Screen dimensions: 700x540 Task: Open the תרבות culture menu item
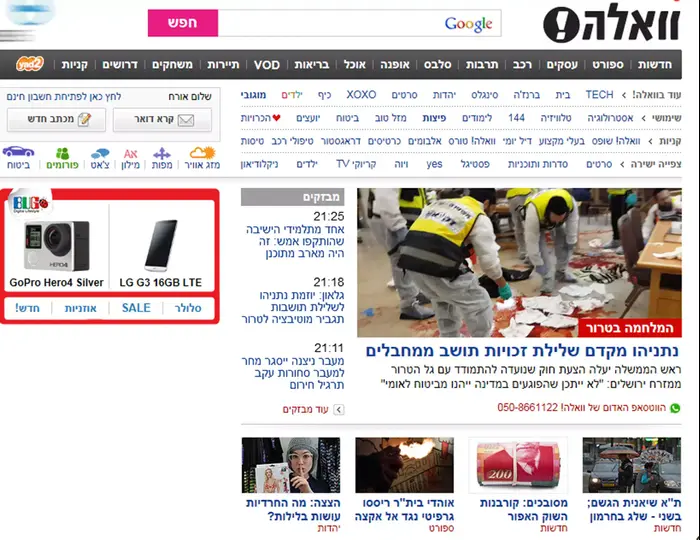[x=482, y=65]
